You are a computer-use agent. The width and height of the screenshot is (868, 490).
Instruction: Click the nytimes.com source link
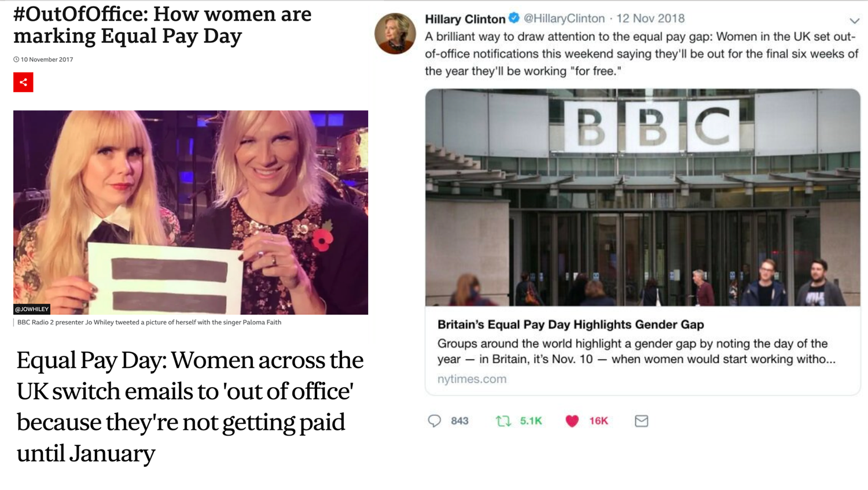tap(472, 379)
